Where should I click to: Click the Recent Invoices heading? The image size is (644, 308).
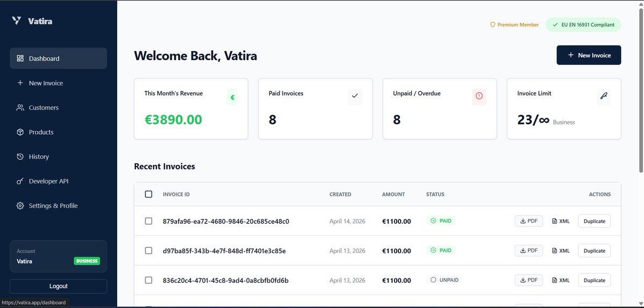pos(165,166)
